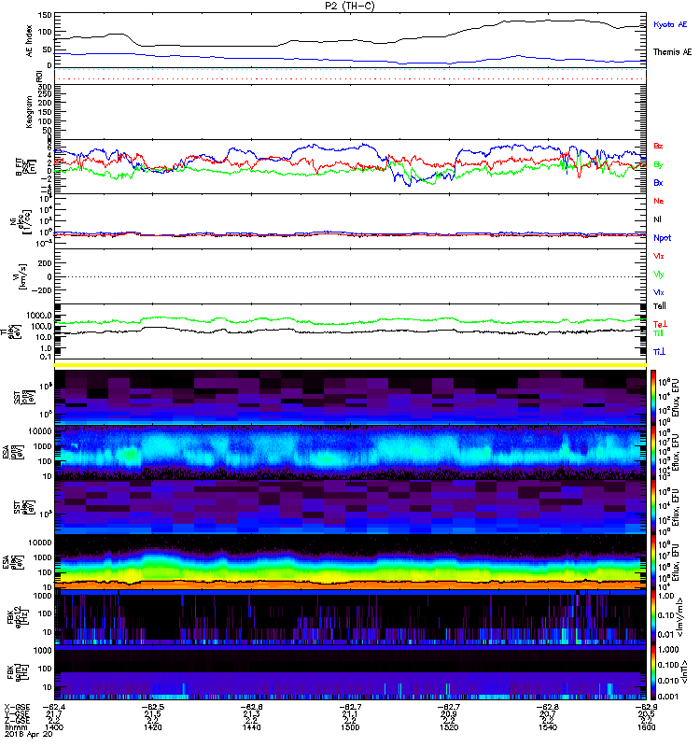This screenshot has height=747, width=700.
Task: Click the 150 tick on AE Index axis
Action: click(x=45, y=16)
